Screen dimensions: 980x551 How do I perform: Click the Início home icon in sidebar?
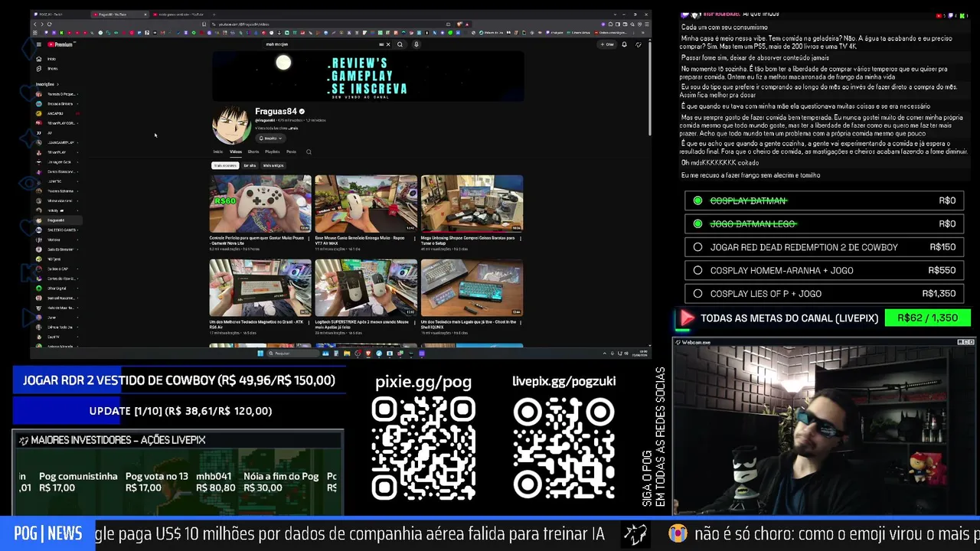pyautogui.click(x=39, y=59)
